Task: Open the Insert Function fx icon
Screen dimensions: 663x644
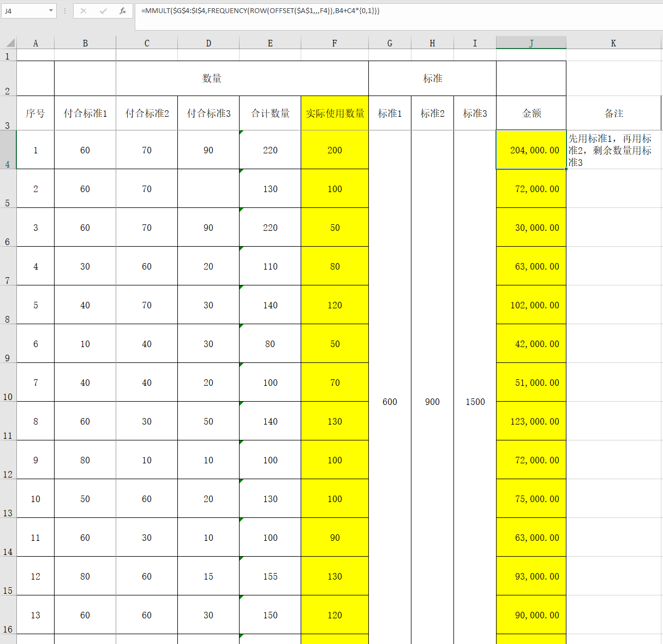Action: [x=123, y=10]
